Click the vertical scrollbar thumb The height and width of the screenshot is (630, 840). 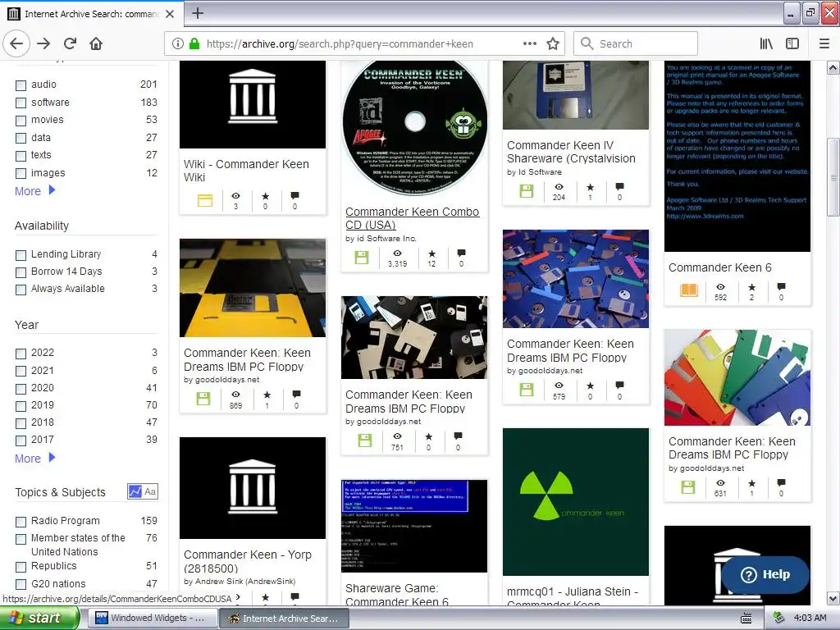click(833, 177)
